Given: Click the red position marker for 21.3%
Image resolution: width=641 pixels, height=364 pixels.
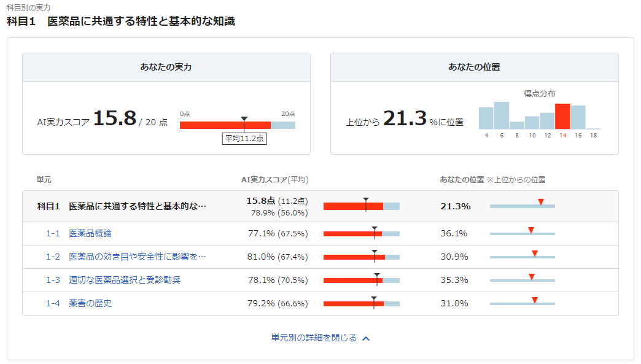Looking at the screenshot, I should (x=541, y=202).
